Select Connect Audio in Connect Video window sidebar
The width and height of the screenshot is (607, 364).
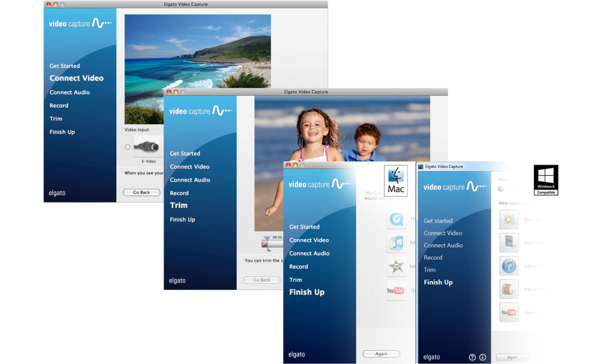(x=70, y=92)
